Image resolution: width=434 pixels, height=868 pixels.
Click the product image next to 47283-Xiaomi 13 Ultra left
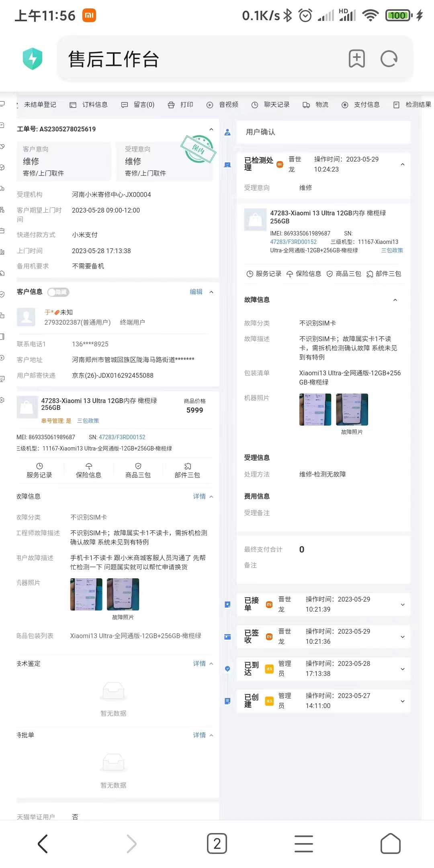(27, 407)
